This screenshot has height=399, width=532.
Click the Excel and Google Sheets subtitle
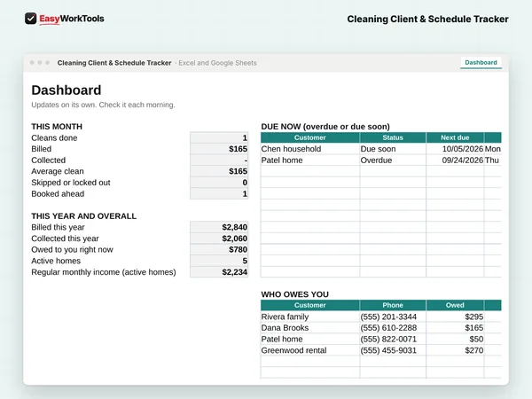[x=217, y=63]
